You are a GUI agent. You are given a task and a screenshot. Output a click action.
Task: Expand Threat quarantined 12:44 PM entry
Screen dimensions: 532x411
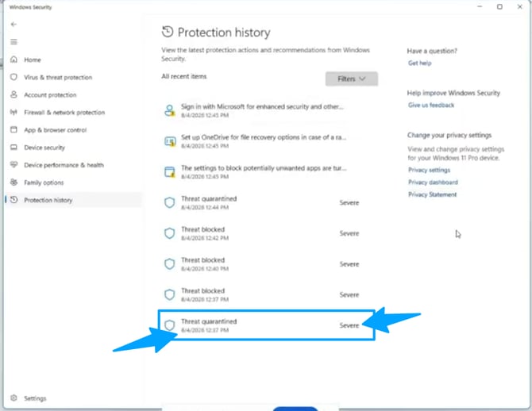[x=268, y=202]
